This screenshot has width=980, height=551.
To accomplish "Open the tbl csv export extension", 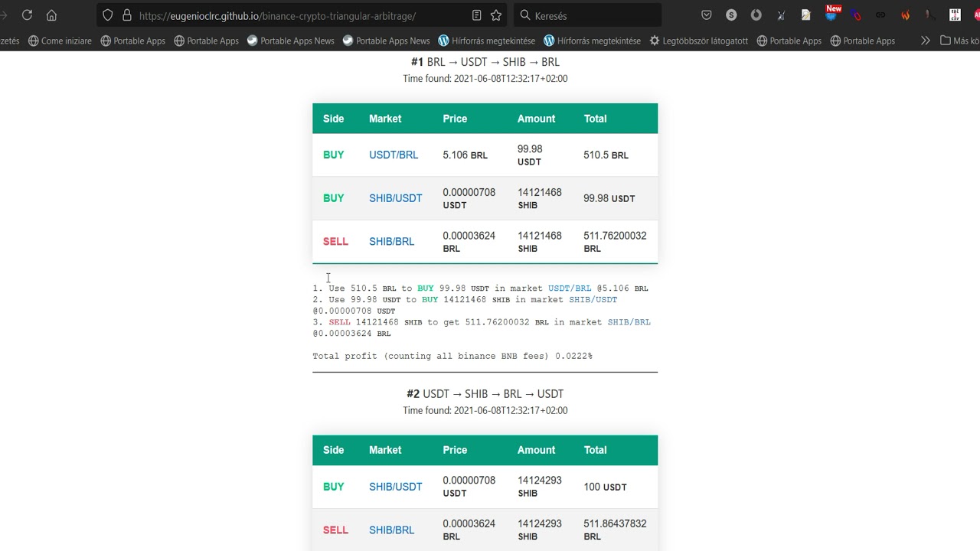I will pyautogui.click(x=955, y=15).
